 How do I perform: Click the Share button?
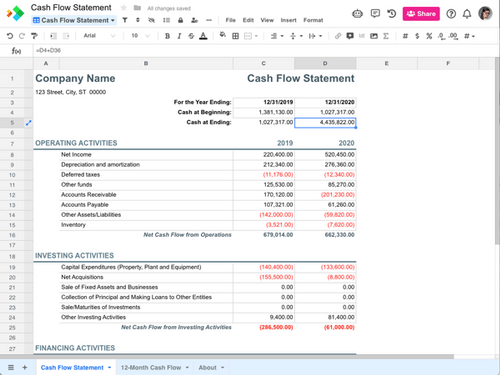[421, 14]
